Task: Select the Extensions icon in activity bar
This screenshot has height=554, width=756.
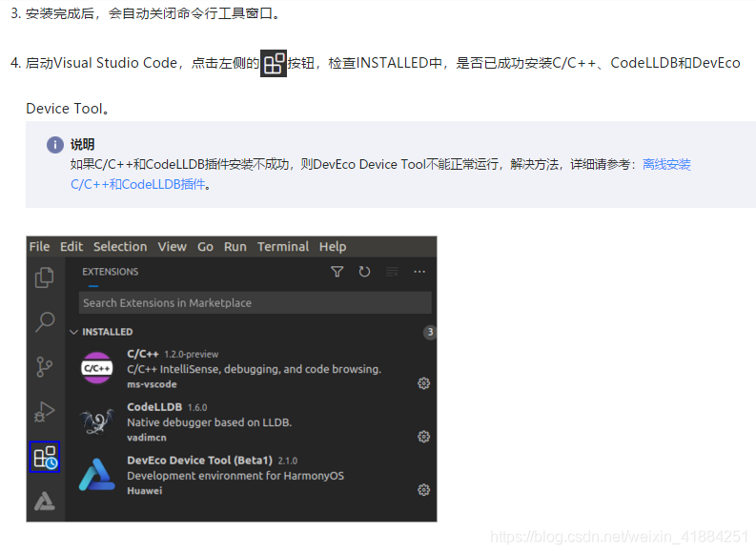Action: coord(45,457)
